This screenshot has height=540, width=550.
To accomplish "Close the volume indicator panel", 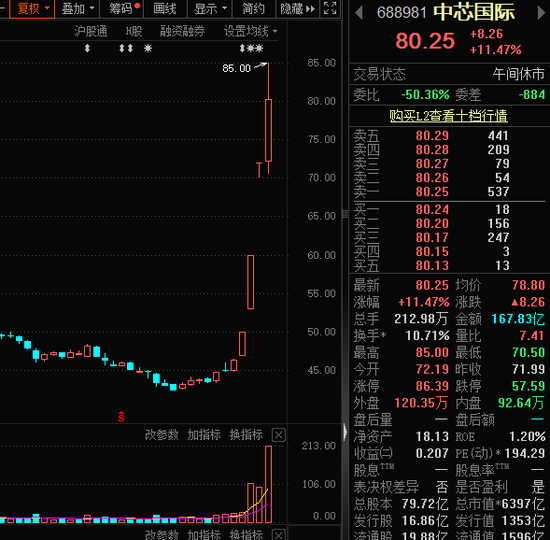I will [x=279, y=435].
